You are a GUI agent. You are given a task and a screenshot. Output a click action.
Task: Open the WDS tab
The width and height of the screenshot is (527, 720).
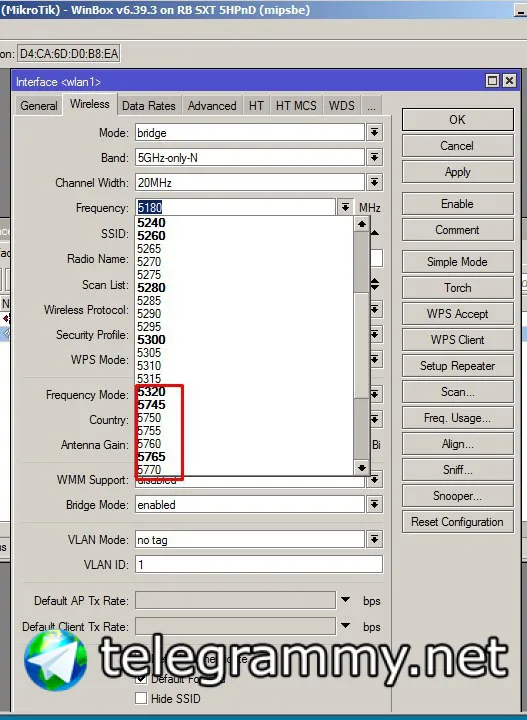pyautogui.click(x=342, y=106)
